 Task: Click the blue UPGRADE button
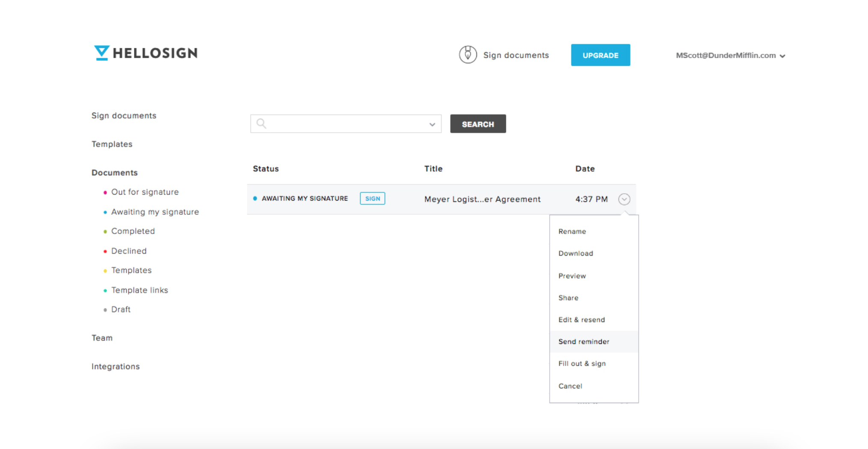pyautogui.click(x=600, y=55)
